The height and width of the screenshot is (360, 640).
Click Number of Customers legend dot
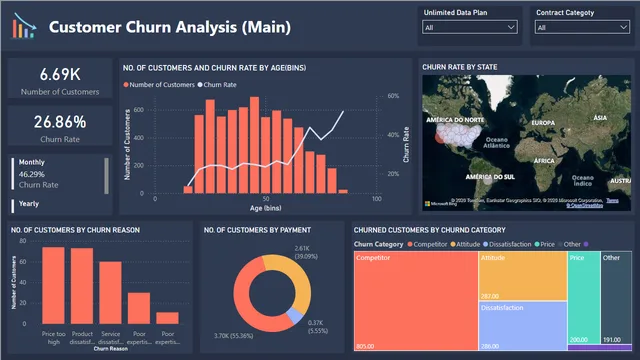point(126,85)
